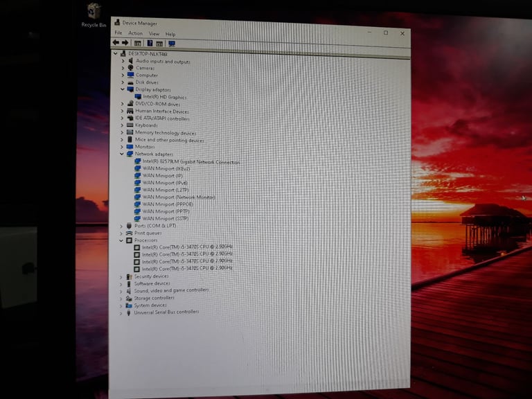Select WAN Miniport (IP) entry
The width and height of the screenshot is (532, 399).
163,175
